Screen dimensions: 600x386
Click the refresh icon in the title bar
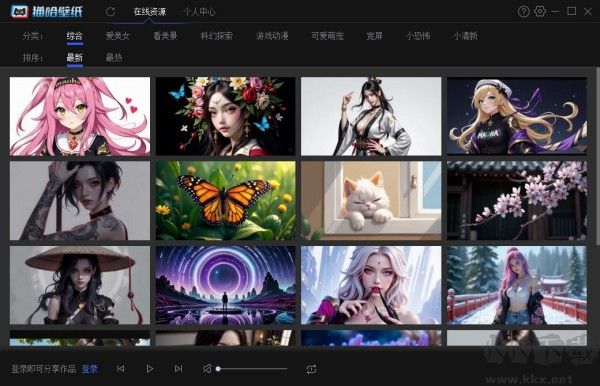[110, 12]
